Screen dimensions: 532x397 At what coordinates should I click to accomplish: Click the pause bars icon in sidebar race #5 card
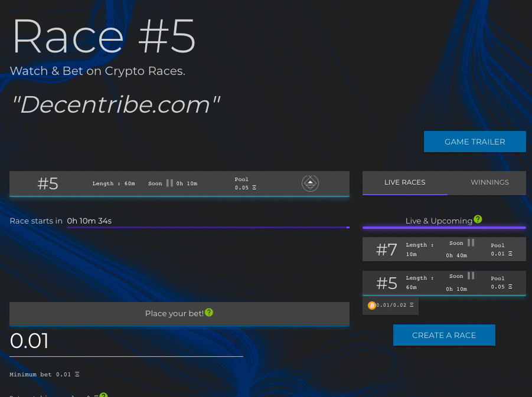471,275
